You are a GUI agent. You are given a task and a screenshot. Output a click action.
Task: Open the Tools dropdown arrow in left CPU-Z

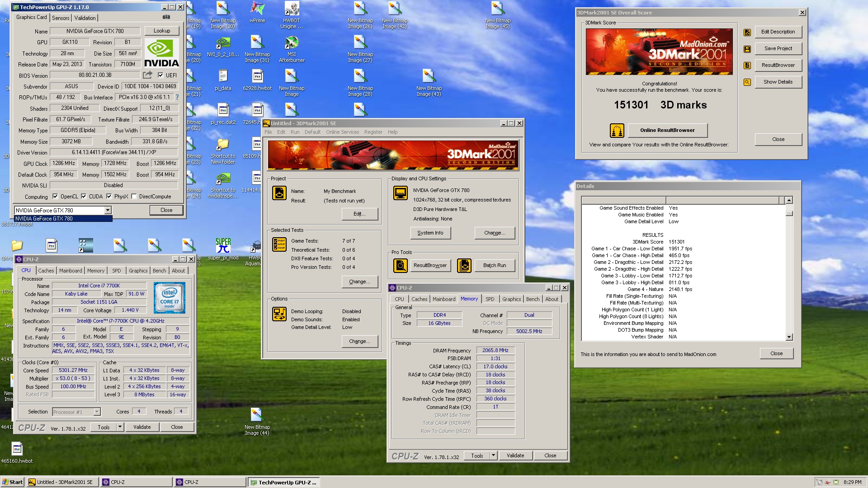(120, 427)
